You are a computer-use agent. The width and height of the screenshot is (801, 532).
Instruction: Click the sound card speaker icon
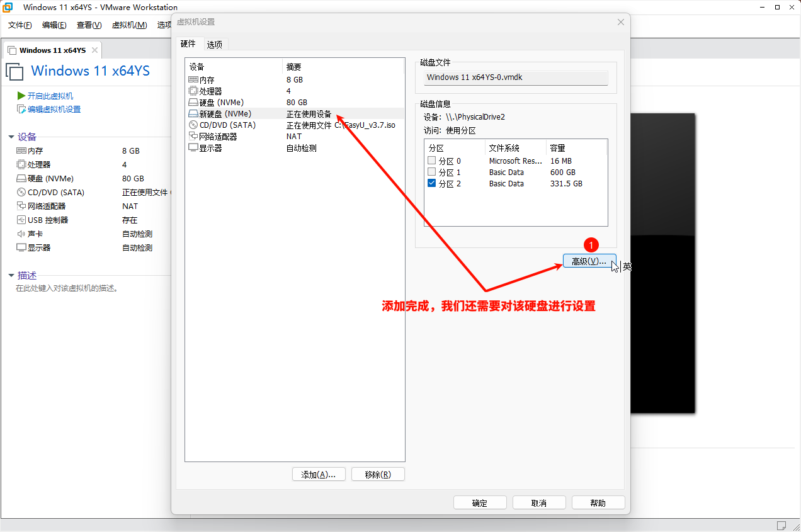click(x=21, y=234)
